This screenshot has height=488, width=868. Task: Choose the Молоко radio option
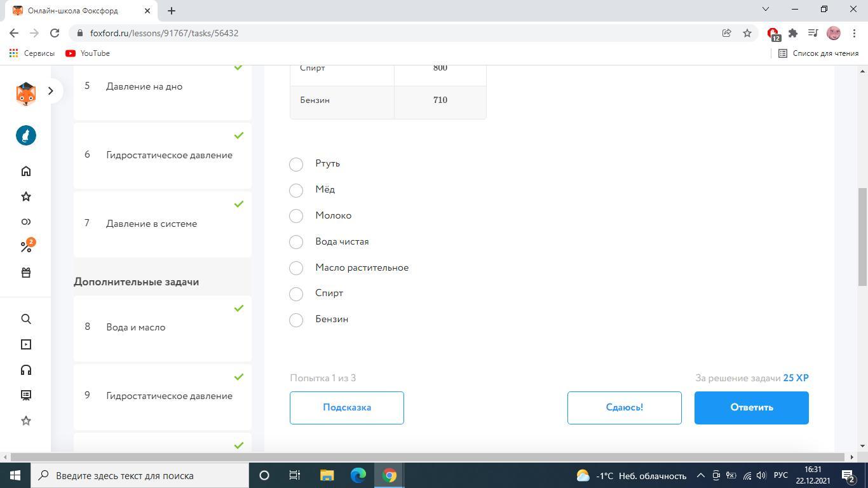296,216
